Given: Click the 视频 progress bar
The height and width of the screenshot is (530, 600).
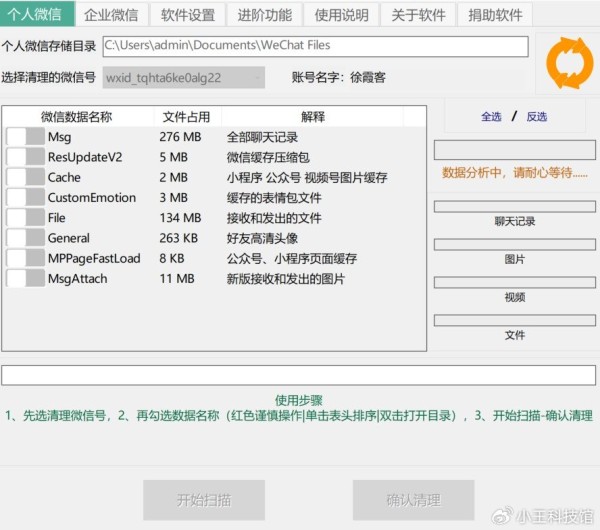Looking at the screenshot, I should (515, 282).
